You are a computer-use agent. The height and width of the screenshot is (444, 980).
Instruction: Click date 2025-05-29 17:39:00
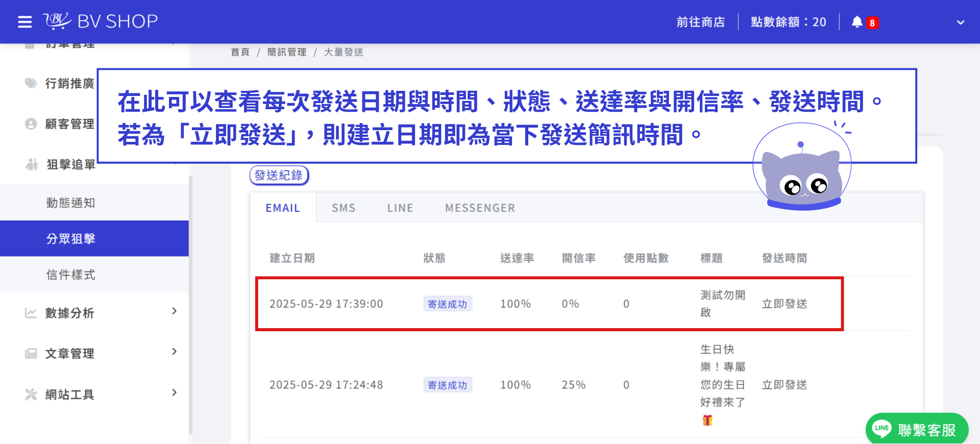coord(326,304)
